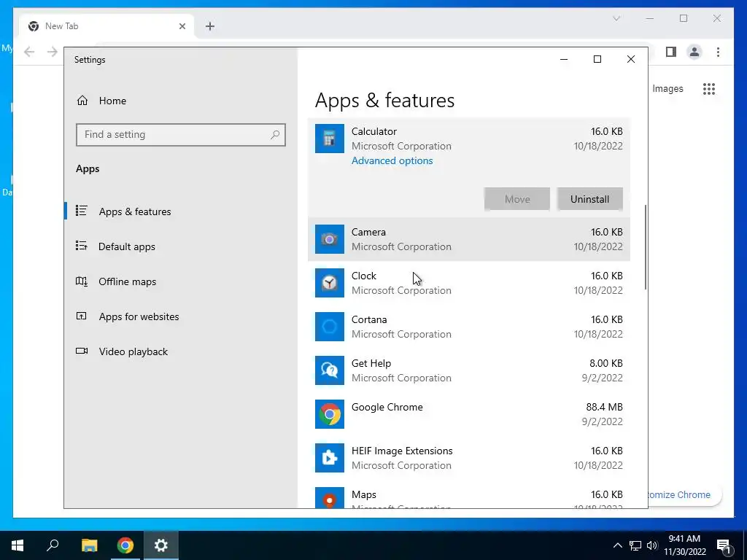This screenshot has width=747, height=560.
Task: Click the apps list vertical scrollbar
Action: (646, 247)
